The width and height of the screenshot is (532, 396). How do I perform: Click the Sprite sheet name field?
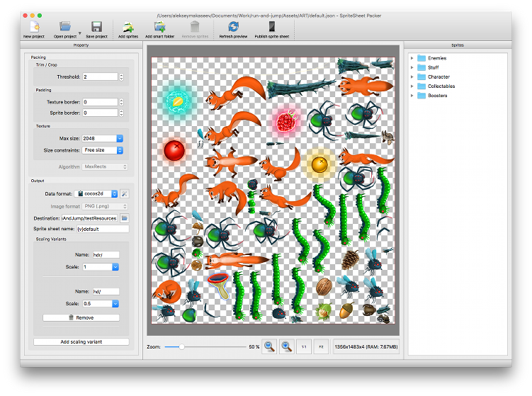(103, 229)
